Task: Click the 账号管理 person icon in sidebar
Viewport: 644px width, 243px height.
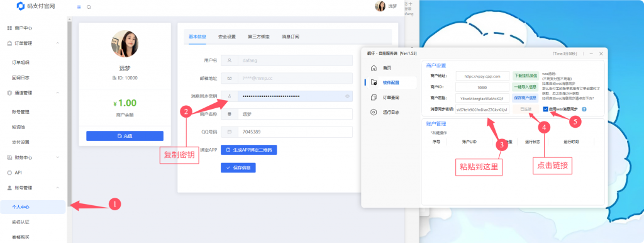Action: pyautogui.click(x=9, y=188)
